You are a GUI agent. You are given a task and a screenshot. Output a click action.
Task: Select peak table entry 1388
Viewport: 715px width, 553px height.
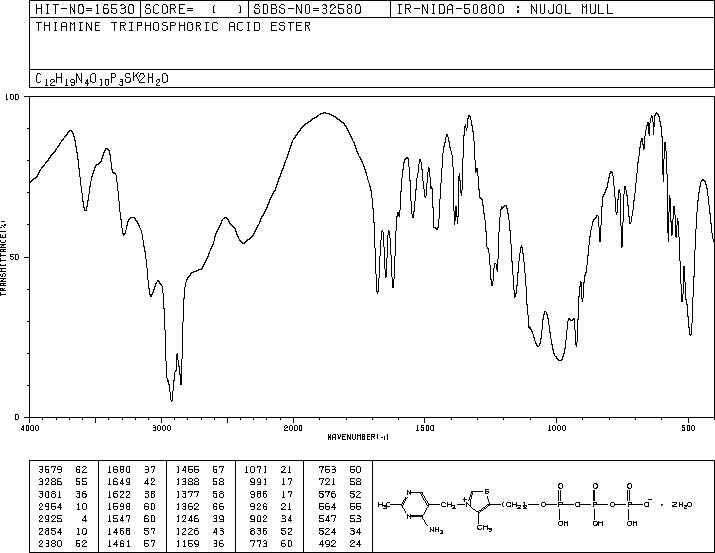pos(187,482)
